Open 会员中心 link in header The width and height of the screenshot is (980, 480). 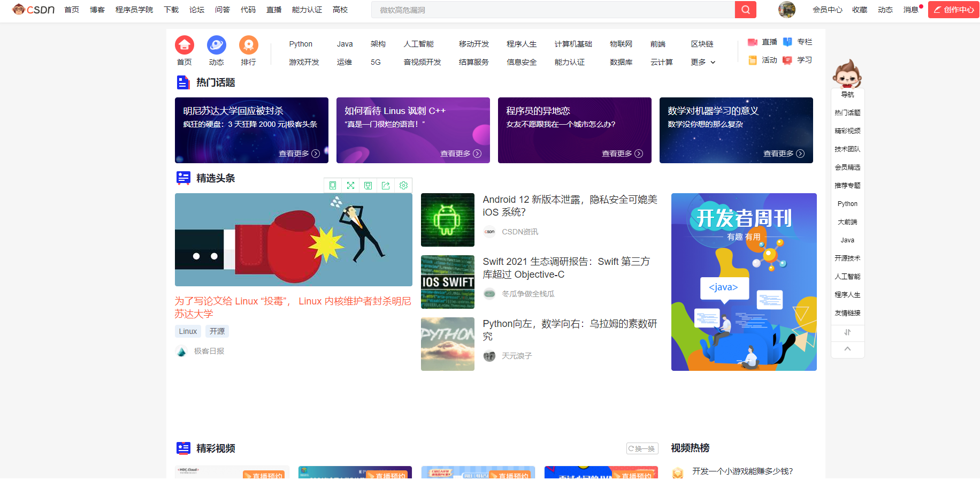click(x=828, y=10)
